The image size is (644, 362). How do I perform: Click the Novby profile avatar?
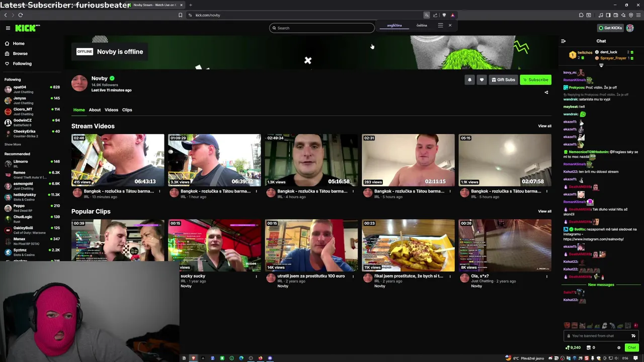point(79,83)
